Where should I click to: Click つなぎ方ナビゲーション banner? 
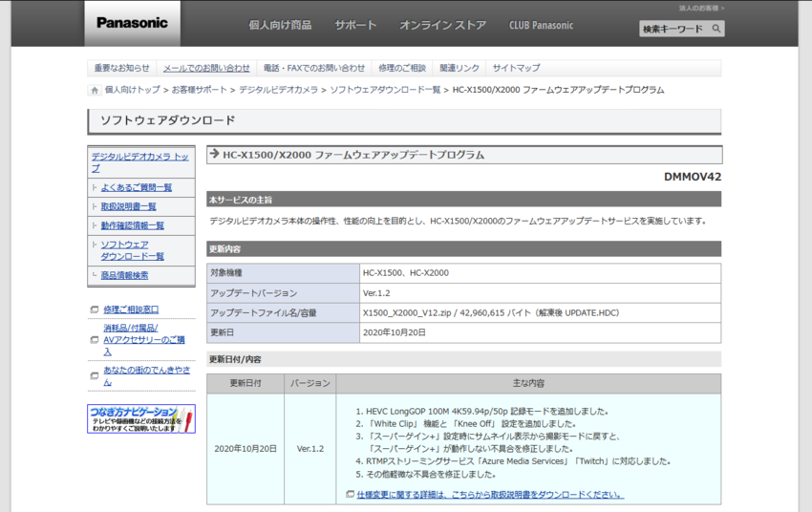[x=141, y=418]
